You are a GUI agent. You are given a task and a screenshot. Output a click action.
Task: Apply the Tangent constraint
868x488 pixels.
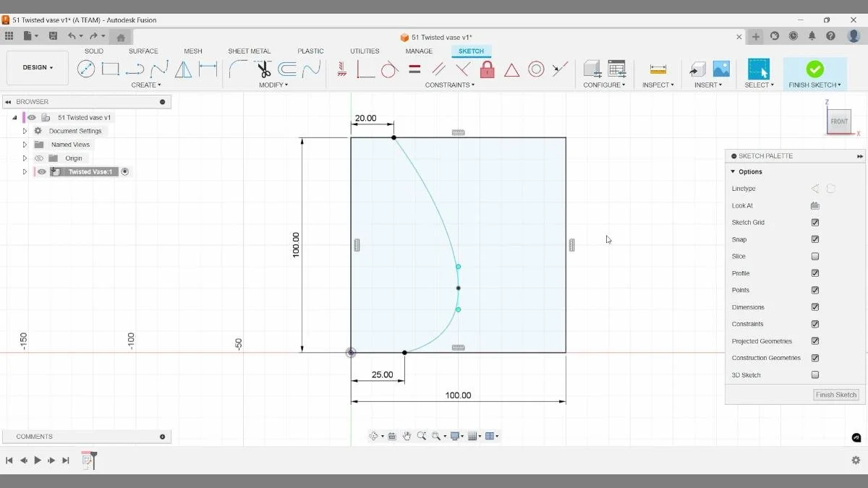click(389, 69)
